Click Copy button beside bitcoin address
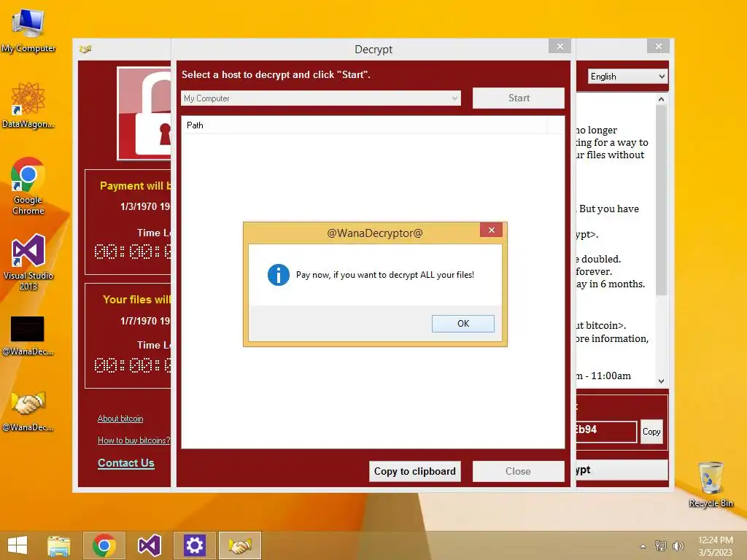Image resolution: width=747 pixels, height=560 pixels. [651, 432]
